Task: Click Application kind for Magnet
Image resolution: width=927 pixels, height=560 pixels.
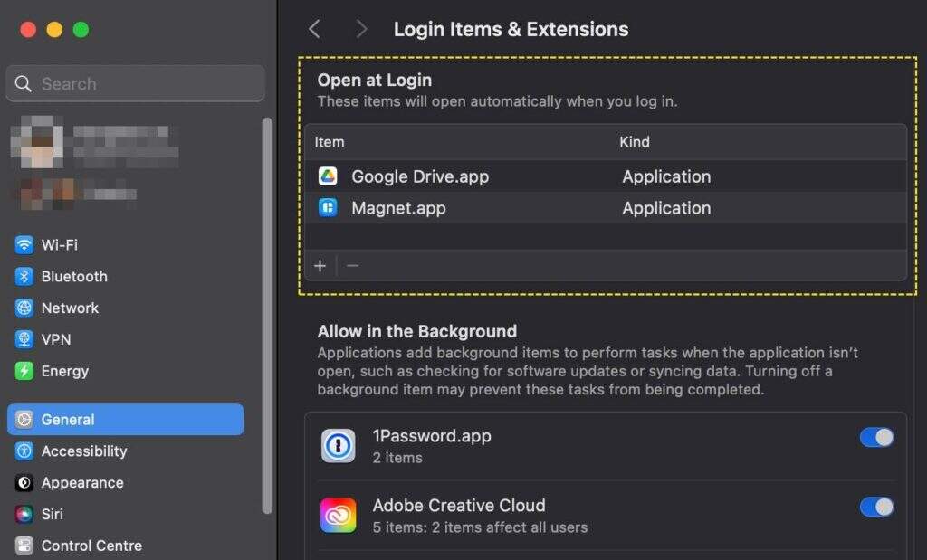Action: tap(666, 208)
